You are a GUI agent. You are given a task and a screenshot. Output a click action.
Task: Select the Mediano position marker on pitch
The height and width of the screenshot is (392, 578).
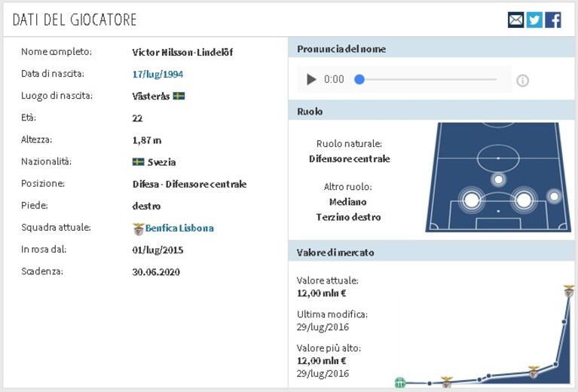[498, 179]
